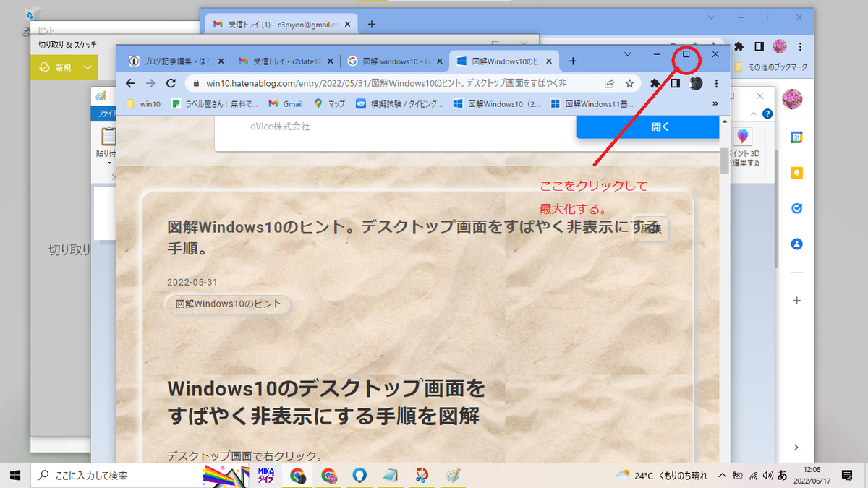The width and height of the screenshot is (868, 488).
Task: Expand the 新規 dropdown arrow in Snip & Sketch
Action: [87, 67]
